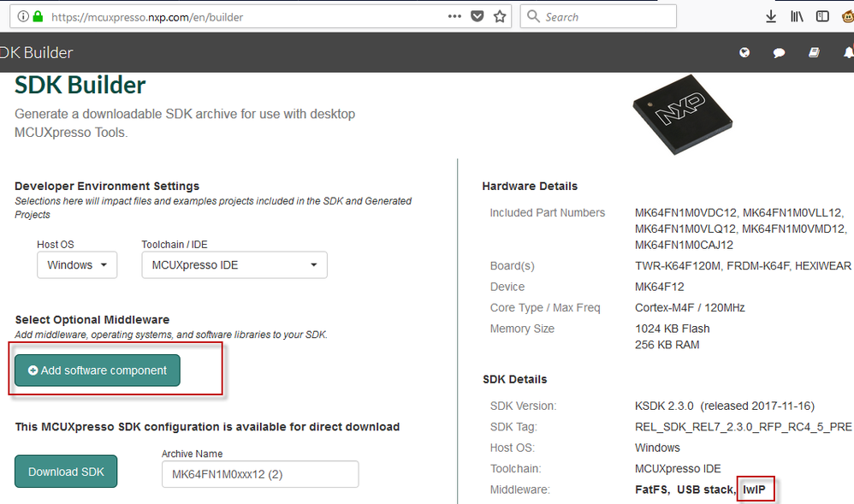
Task: Click the magnifier icon in the search box
Action: coord(534,16)
